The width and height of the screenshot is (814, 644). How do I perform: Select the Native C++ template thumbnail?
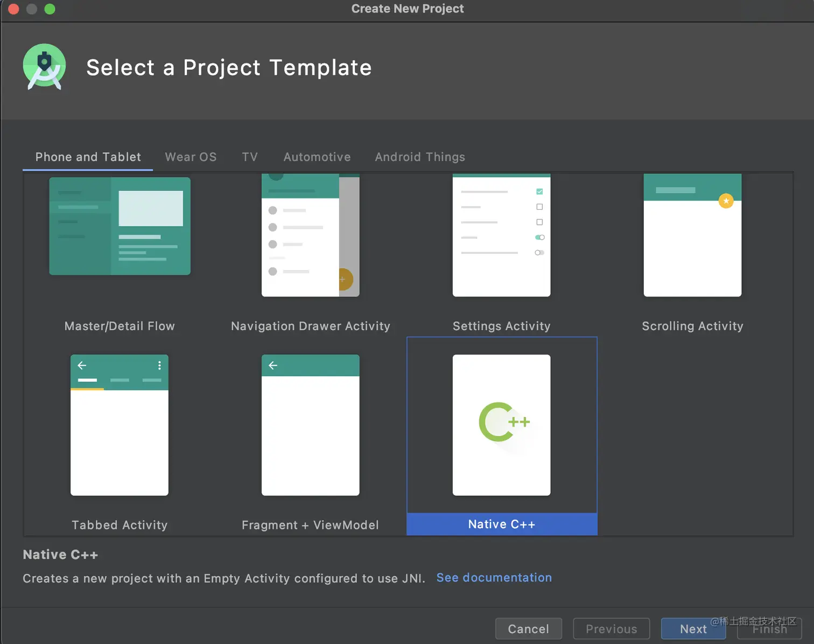click(501, 425)
